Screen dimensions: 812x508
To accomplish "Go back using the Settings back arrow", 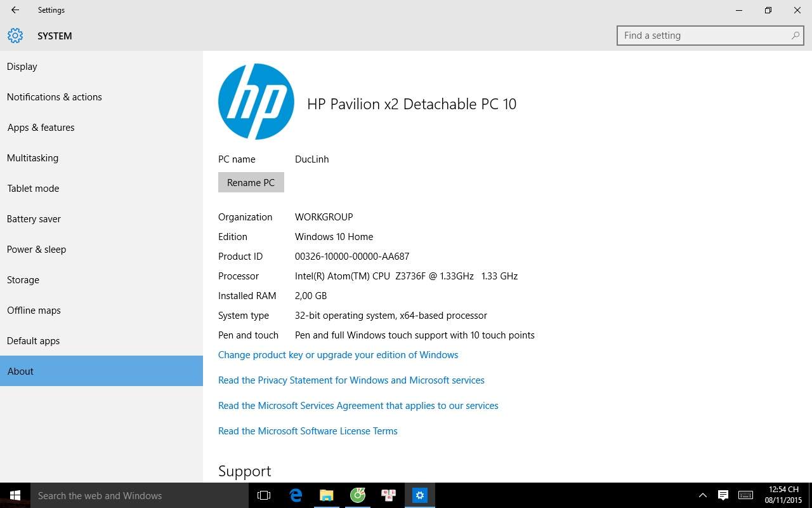I will (x=15, y=10).
